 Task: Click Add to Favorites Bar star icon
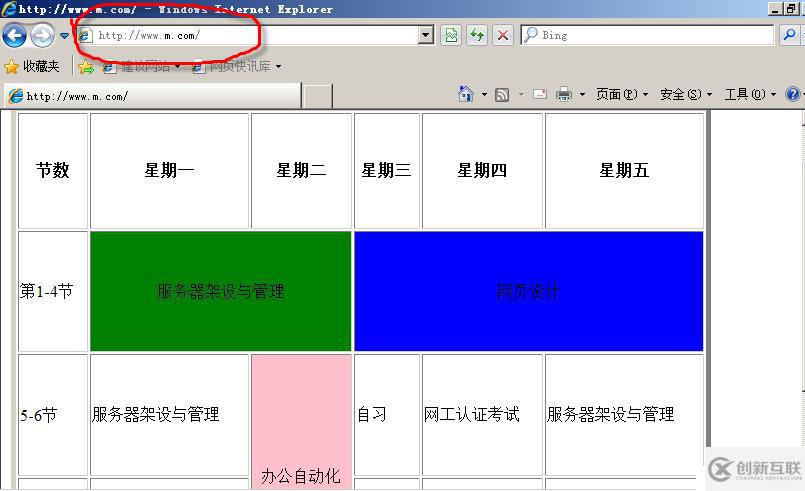click(x=86, y=67)
